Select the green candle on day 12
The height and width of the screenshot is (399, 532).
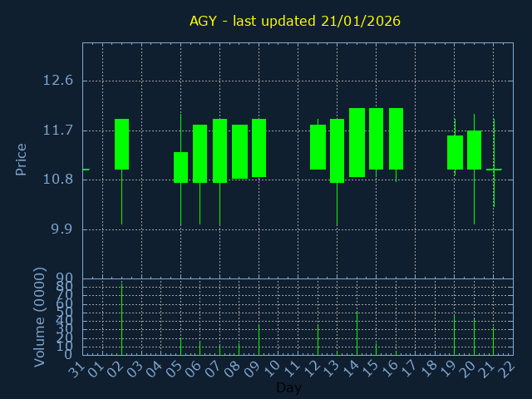pos(318,147)
